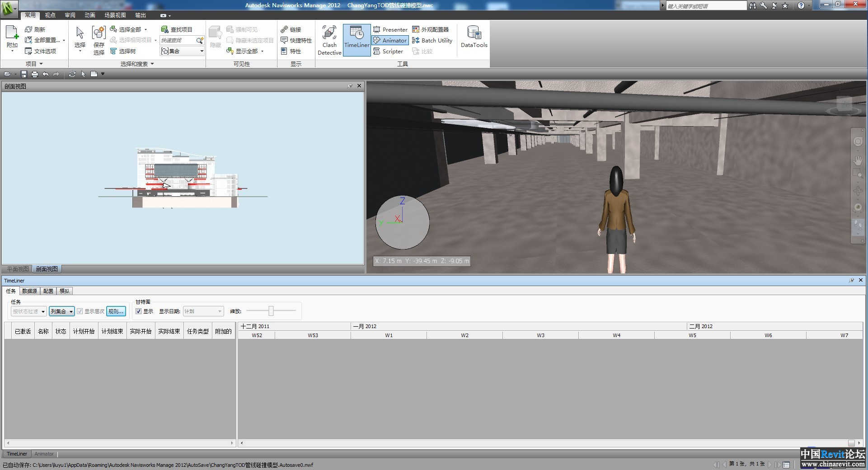
Task: Open the Clash Detective tool
Action: click(x=329, y=40)
